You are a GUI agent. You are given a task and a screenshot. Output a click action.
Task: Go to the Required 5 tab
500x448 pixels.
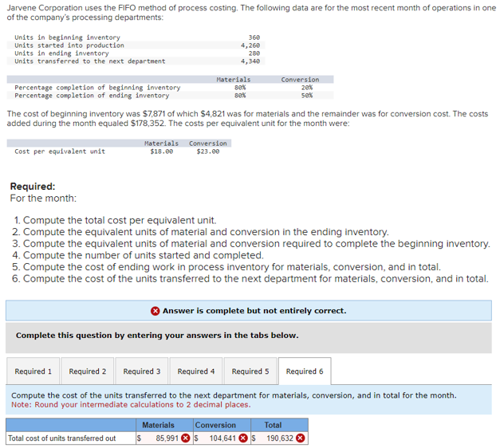pyautogui.click(x=250, y=371)
